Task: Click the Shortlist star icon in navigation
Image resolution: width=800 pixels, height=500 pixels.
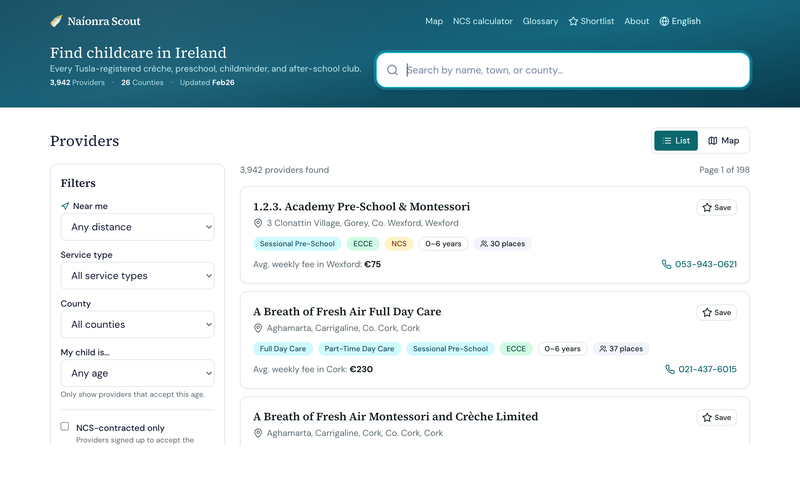Action: pyautogui.click(x=573, y=21)
